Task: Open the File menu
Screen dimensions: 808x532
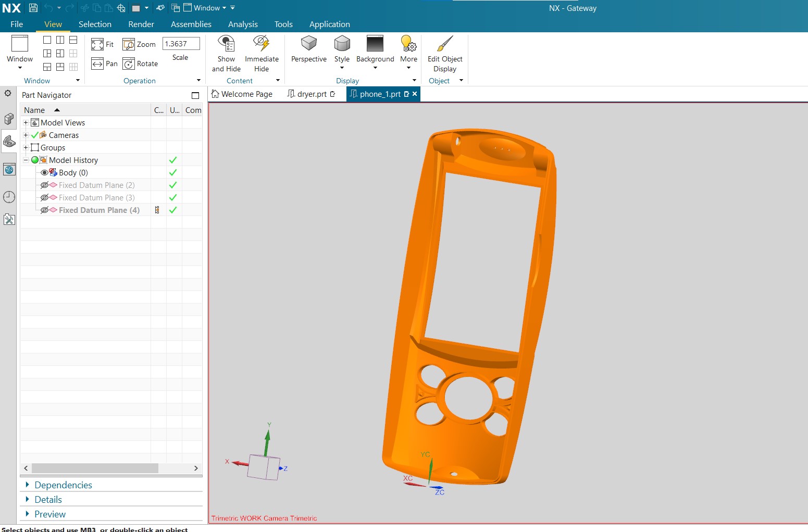Action: pos(17,24)
